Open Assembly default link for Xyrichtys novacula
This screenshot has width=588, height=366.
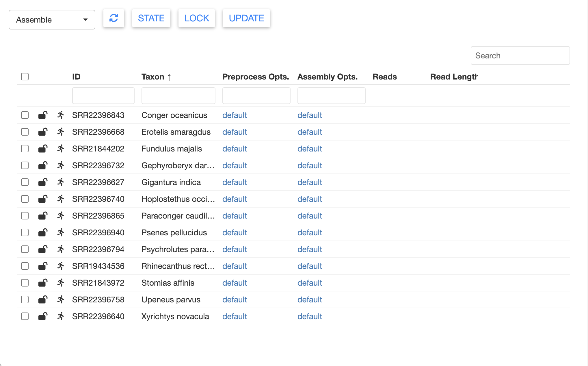[x=310, y=316]
